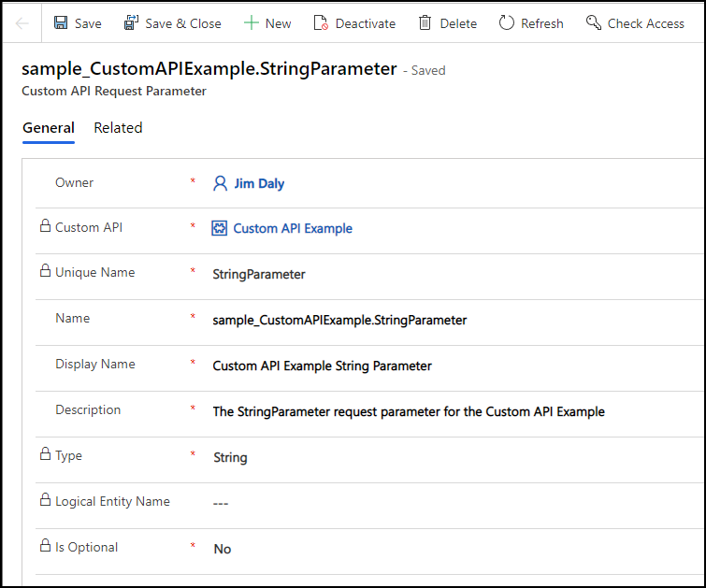This screenshot has width=706, height=588.
Task: Open the Custom API Example link
Action: point(293,228)
